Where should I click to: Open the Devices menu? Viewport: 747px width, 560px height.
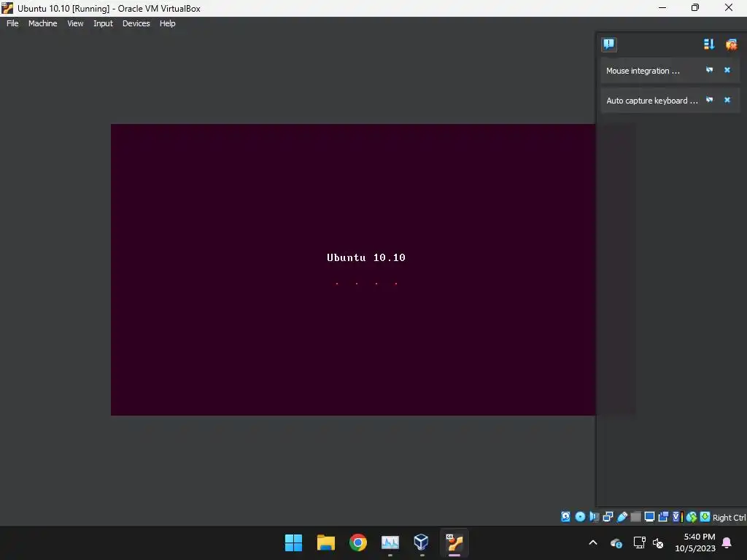click(136, 23)
